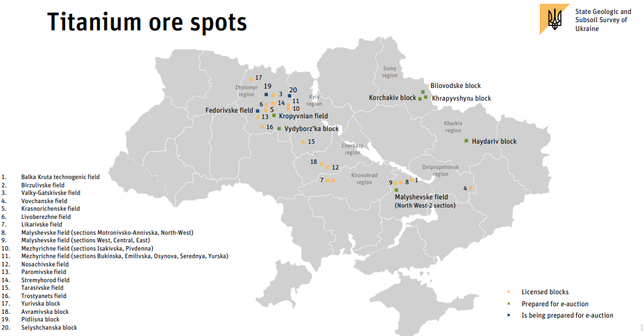Click the orange marker numbered 16

[x=262, y=127]
